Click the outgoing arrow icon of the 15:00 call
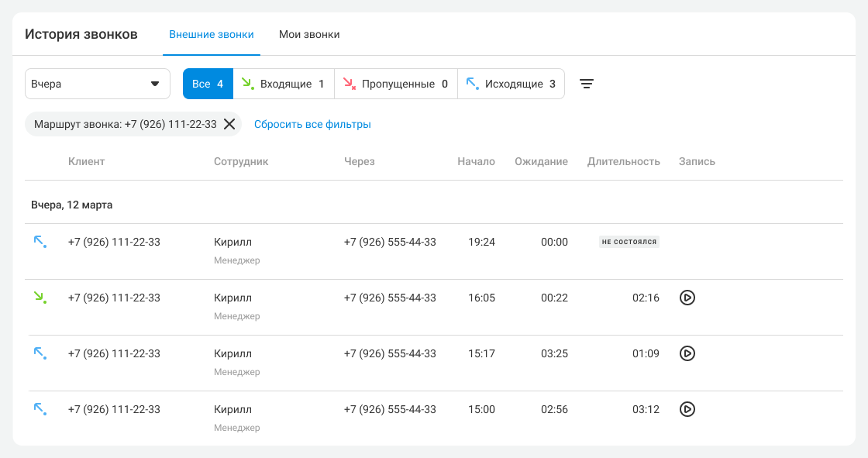Screen dimensions: 868x458 point(40,409)
